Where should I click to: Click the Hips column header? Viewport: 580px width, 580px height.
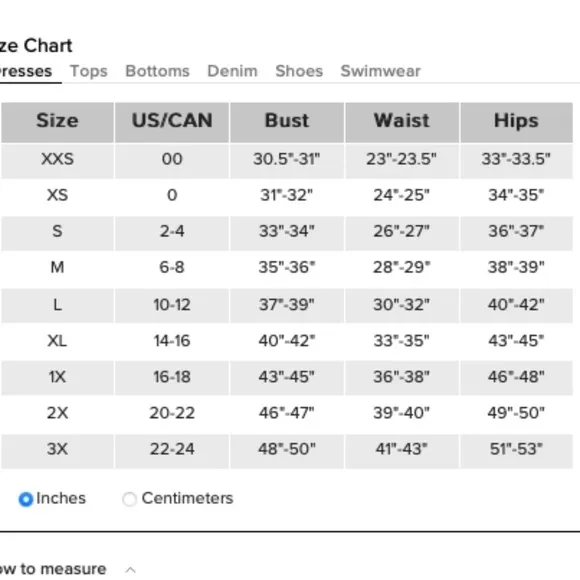tap(516, 122)
